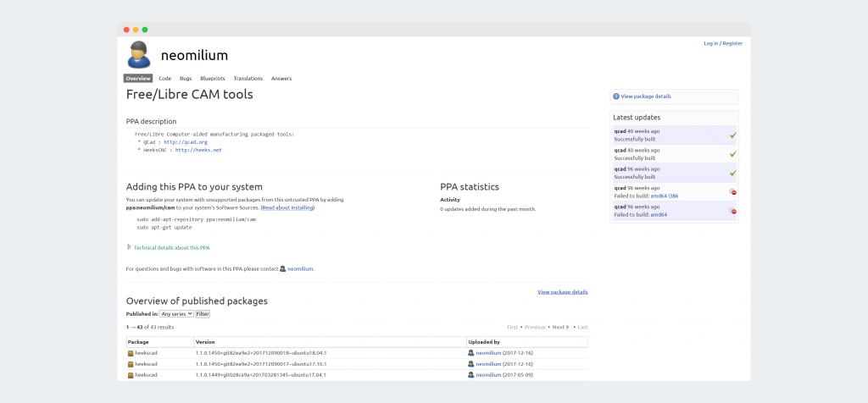
Task: Click the Filter button
Action: click(x=203, y=313)
